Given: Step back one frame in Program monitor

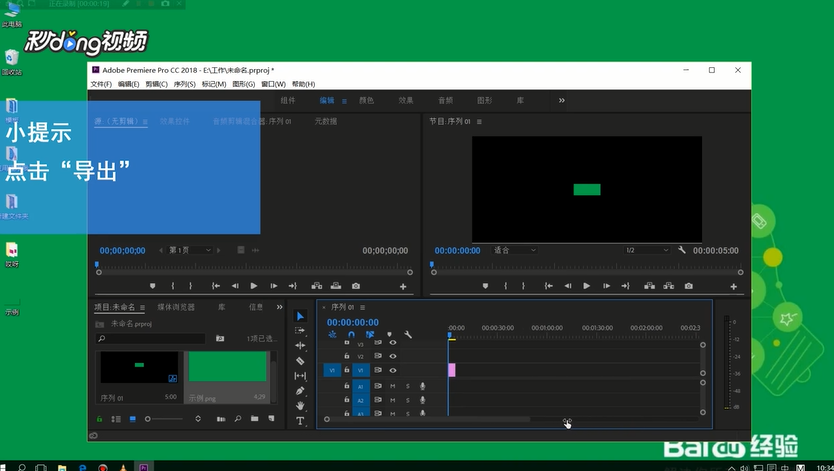Looking at the screenshot, I should (568, 286).
